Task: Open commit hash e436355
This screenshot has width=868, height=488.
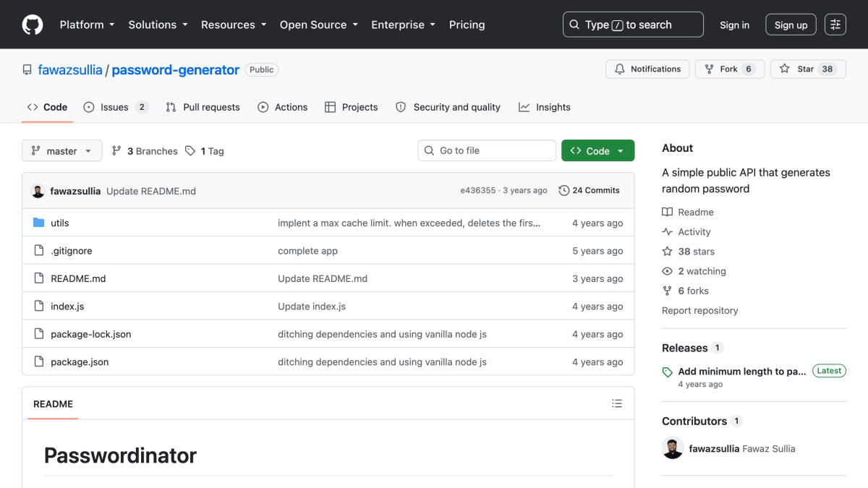Action: click(x=478, y=191)
